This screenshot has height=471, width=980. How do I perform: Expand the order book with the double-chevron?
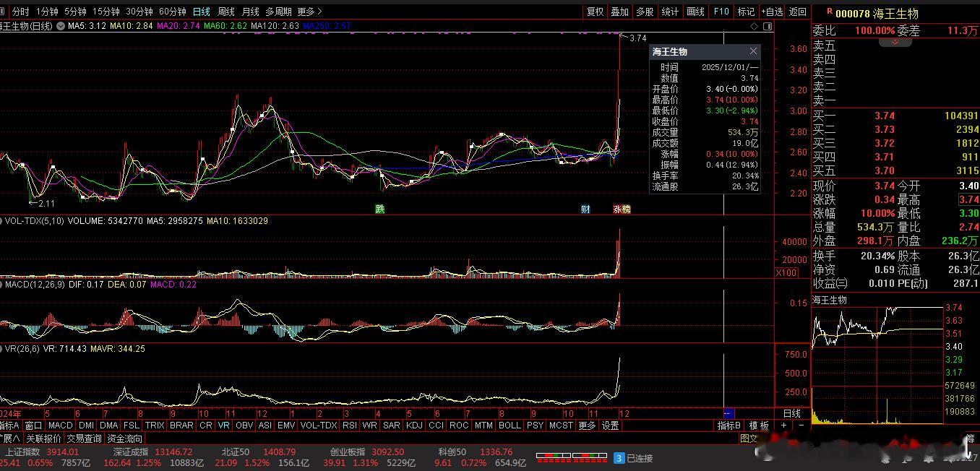pyautogui.click(x=895, y=42)
